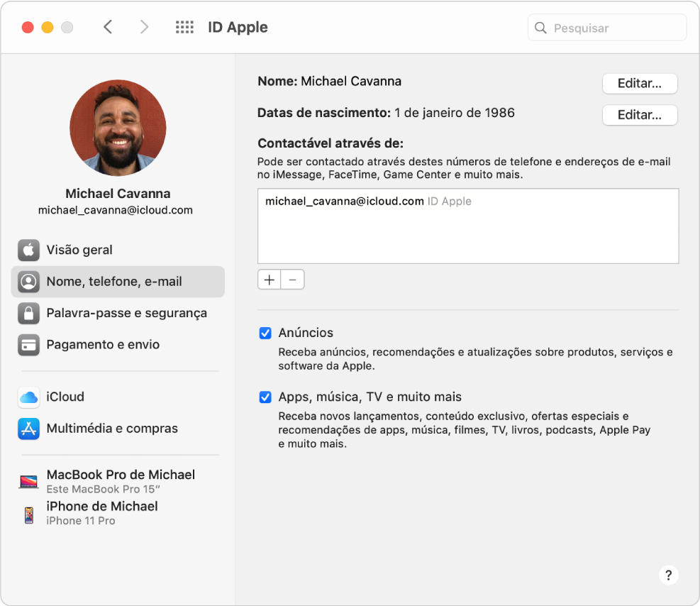Open iCloud settings section
Viewport: 700px width, 606px height.
(118, 397)
